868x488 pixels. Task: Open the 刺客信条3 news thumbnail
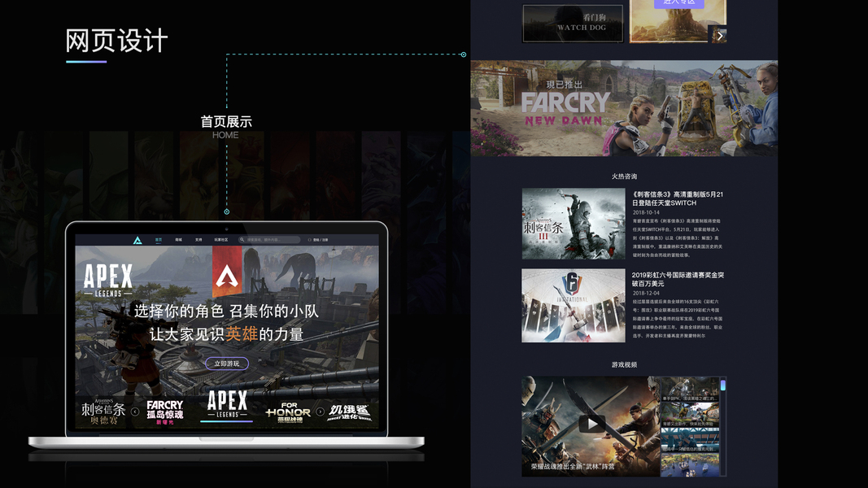574,224
